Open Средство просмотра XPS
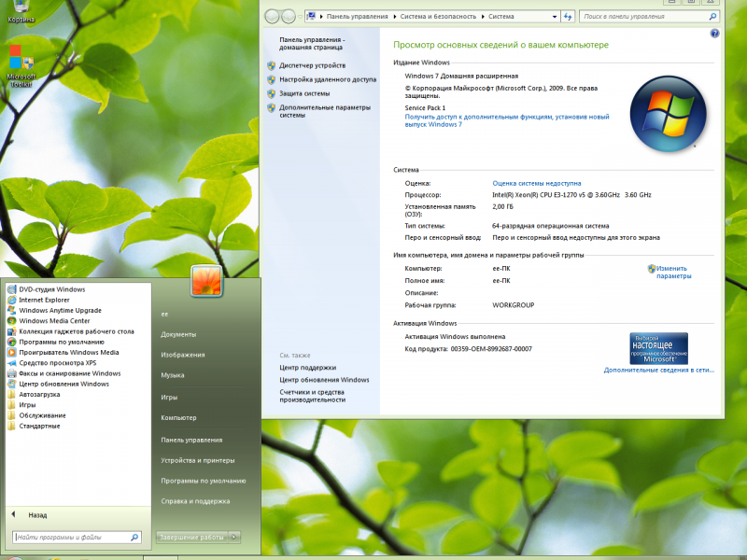This screenshot has height=560, width=747. click(x=58, y=363)
